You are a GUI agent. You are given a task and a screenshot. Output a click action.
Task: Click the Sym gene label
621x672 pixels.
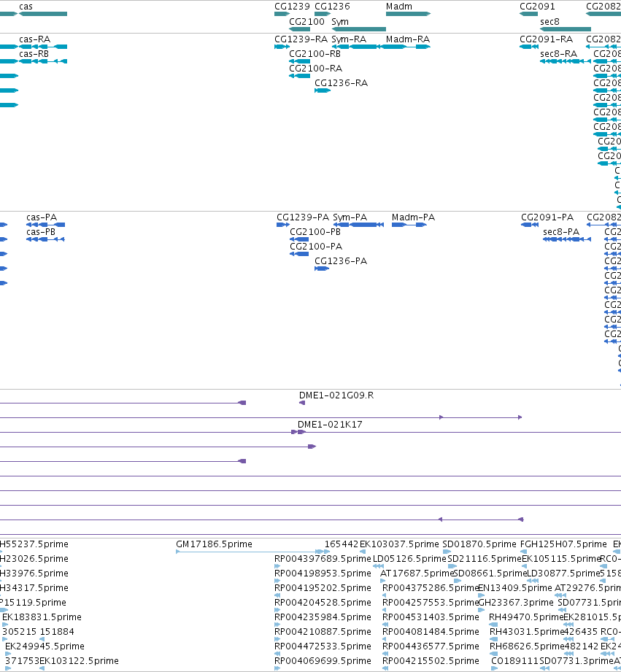pyautogui.click(x=340, y=22)
